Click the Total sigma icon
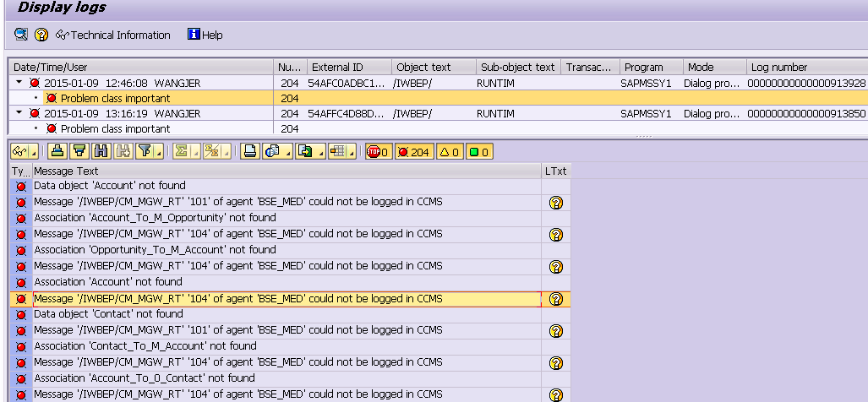This screenshot has width=868, height=402. pos(182,151)
